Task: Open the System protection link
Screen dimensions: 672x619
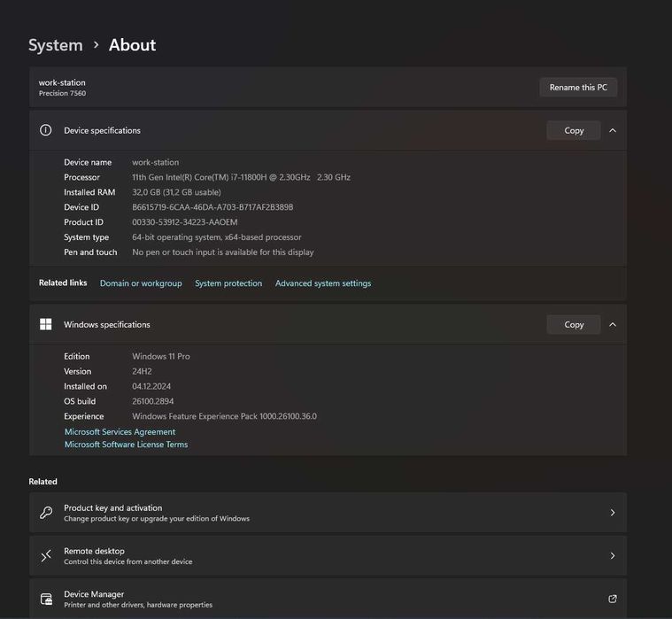Action: coord(228,283)
